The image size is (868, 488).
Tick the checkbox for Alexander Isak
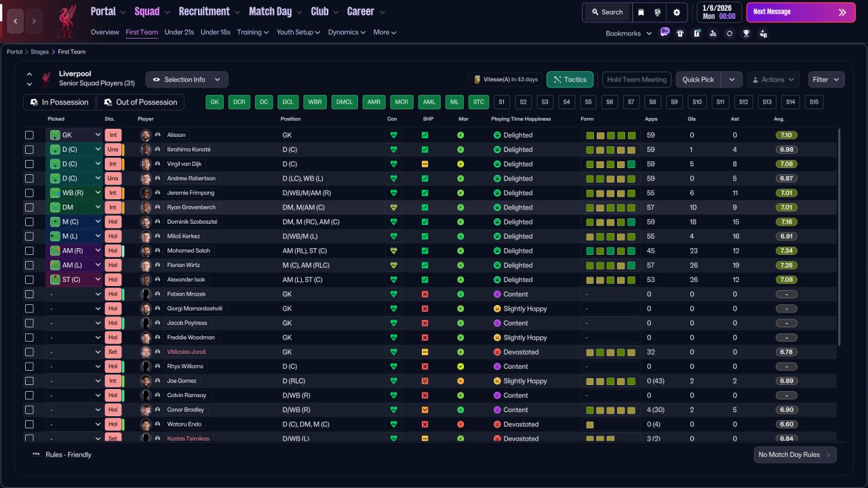29,280
